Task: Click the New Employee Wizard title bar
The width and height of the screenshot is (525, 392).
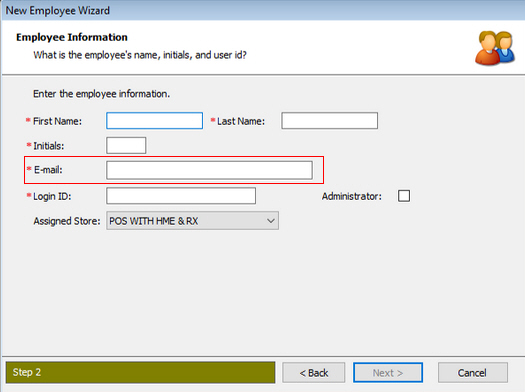Action: point(262,10)
